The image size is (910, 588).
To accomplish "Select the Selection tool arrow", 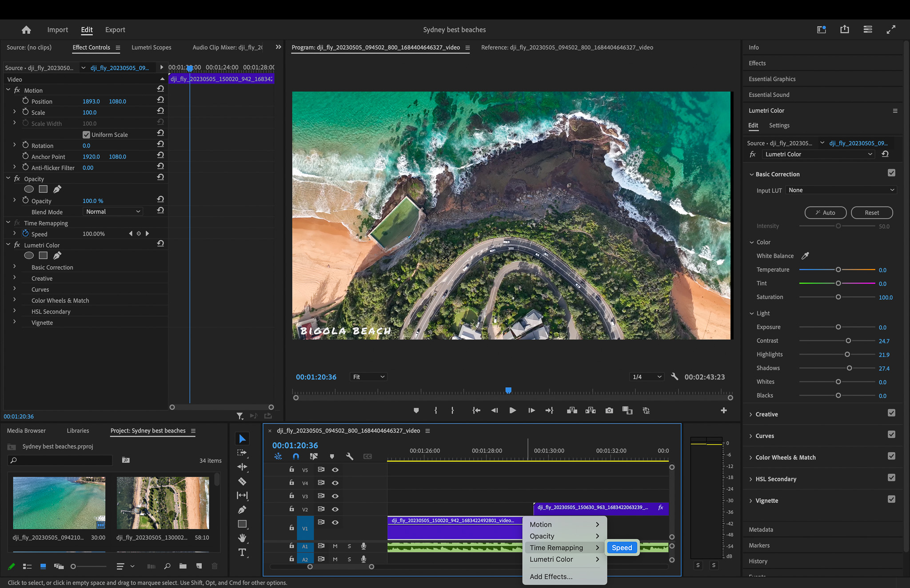I will 242,439.
